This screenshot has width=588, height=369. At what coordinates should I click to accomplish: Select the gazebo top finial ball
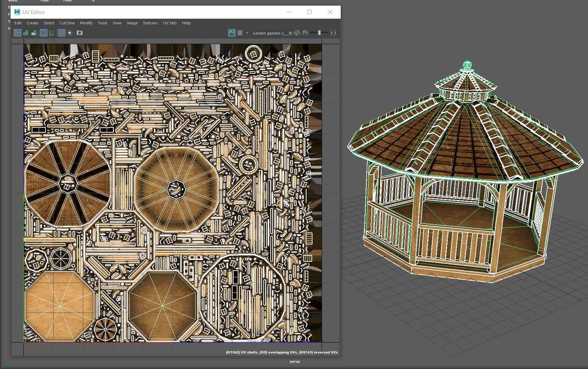click(468, 65)
